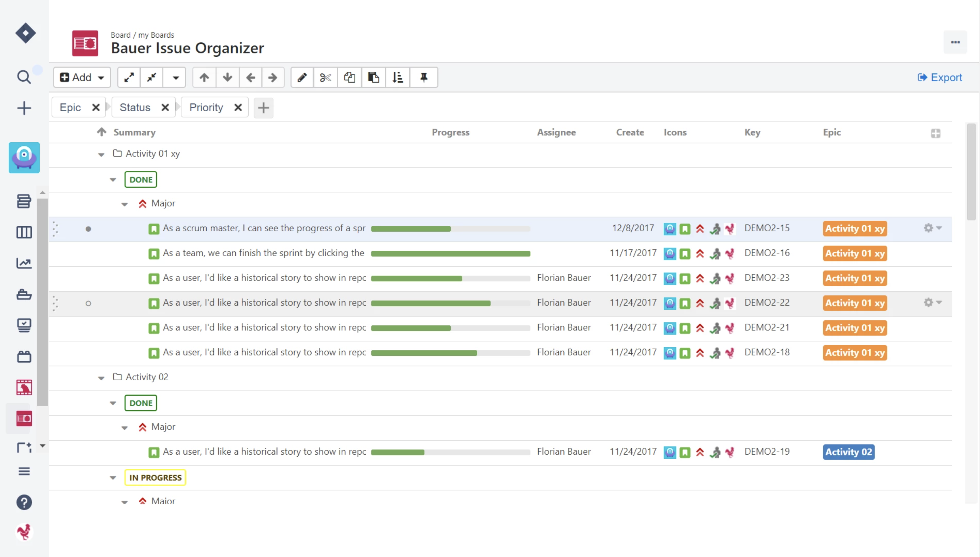Click the expand all toolbar icon
Screen dimensions: 980x557
[x=129, y=78]
